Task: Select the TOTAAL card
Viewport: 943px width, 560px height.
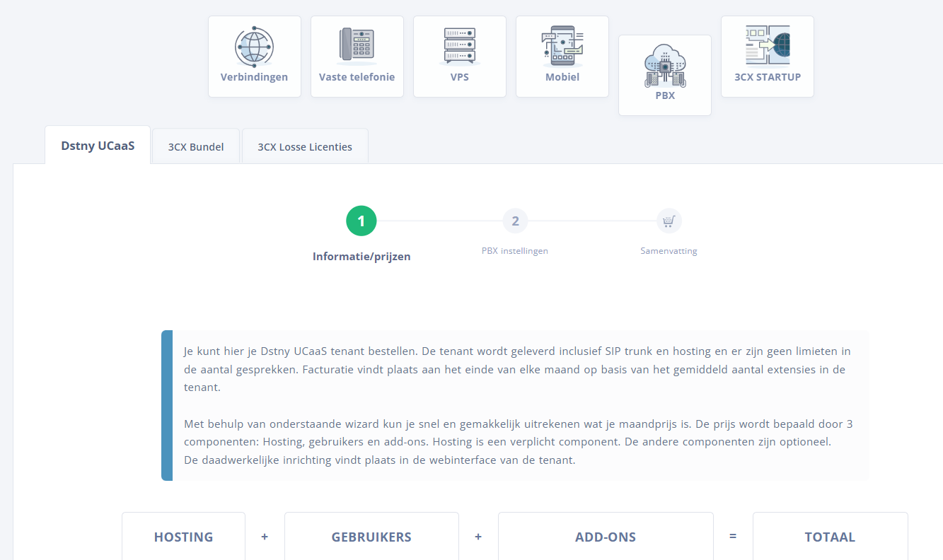Action: tap(830, 536)
